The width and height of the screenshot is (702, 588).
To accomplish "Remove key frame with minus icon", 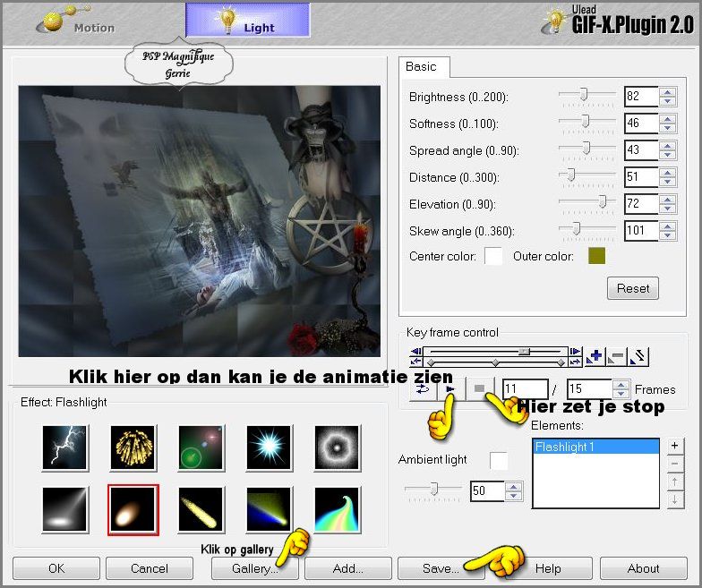I will tap(616, 356).
